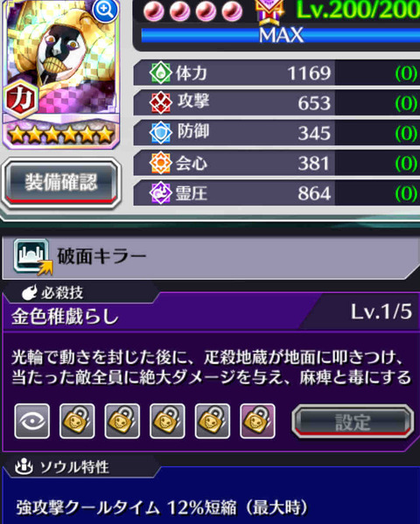This screenshot has width=420, height=524.
Task: Tap the orange 会心 focus stat icon
Action: [x=160, y=163]
